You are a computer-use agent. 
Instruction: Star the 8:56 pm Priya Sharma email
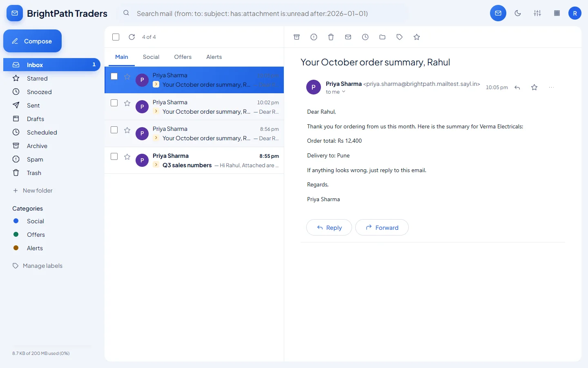point(127,130)
